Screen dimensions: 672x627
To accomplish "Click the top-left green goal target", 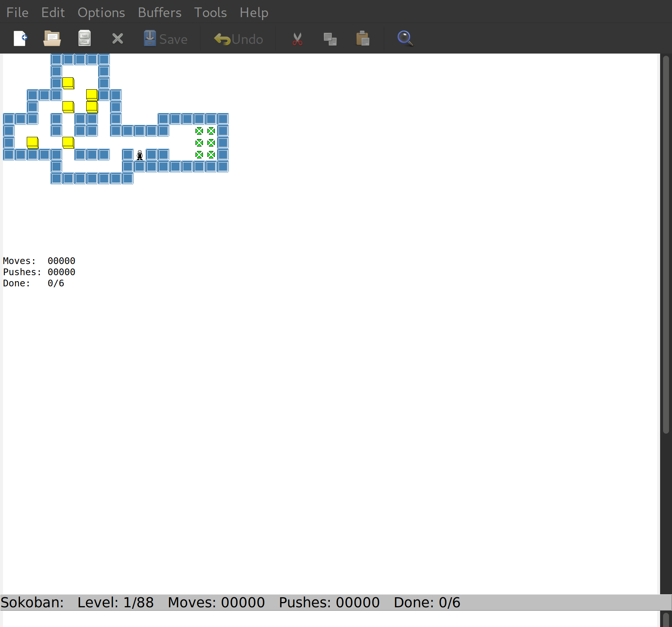I will pyautogui.click(x=199, y=131).
